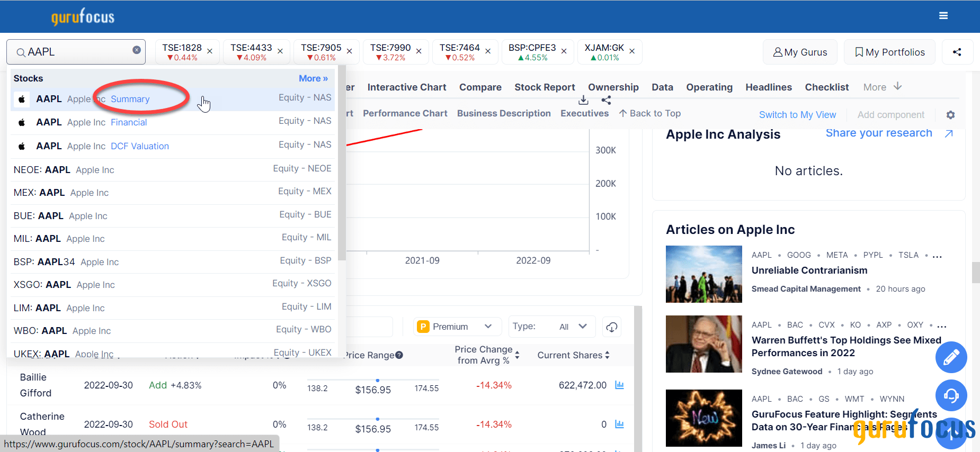Remove TSE:1828 ticker chip
The width and height of the screenshot is (980, 452).
click(x=210, y=51)
